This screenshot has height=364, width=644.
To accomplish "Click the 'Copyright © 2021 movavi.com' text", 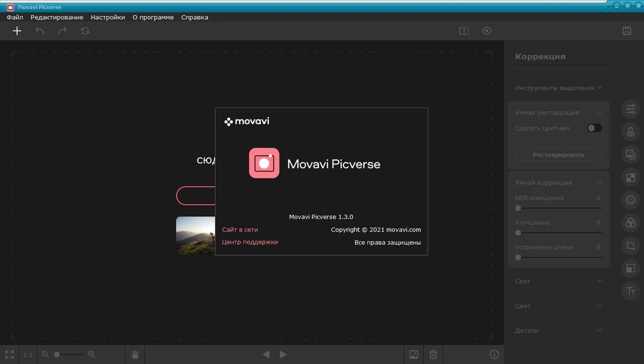I will 376,230.
